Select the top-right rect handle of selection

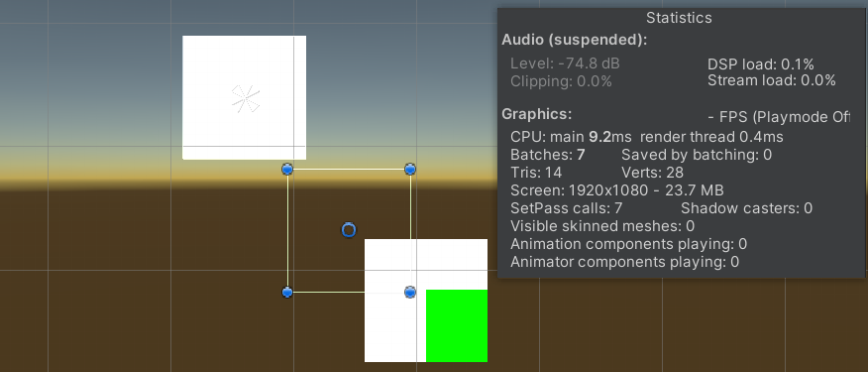pyautogui.click(x=409, y=169)
